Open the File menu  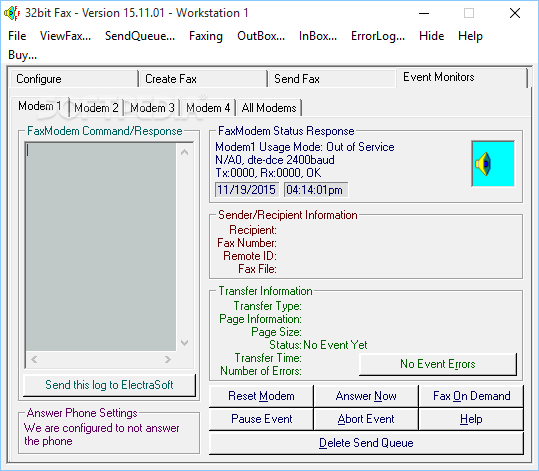17,36
